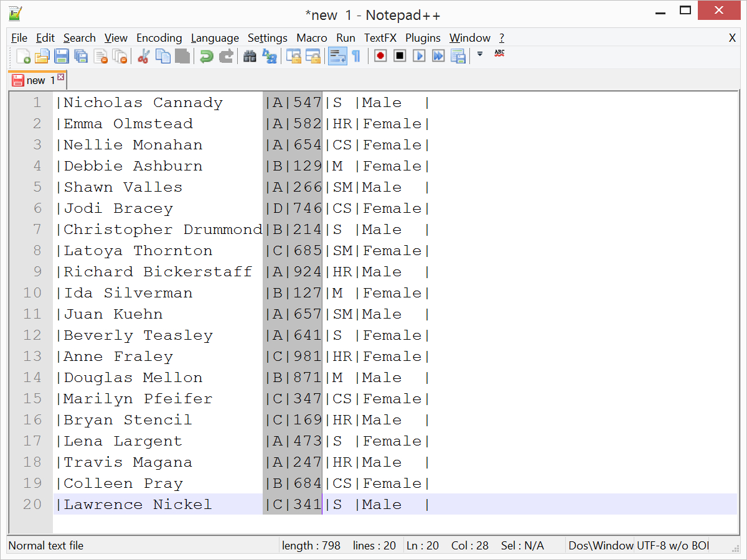
Task: Stop macro recording
Action: tap(399, 56)
